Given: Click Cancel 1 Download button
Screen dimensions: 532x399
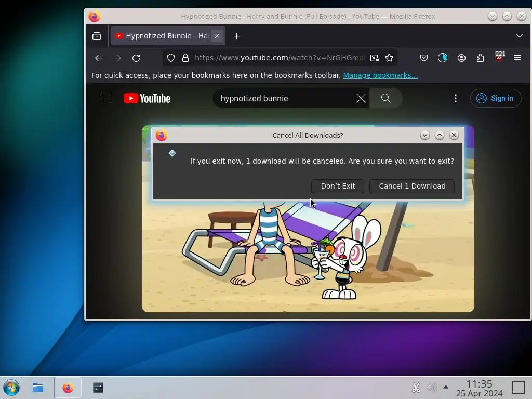Looking at the screenshot, I should 412,186.
